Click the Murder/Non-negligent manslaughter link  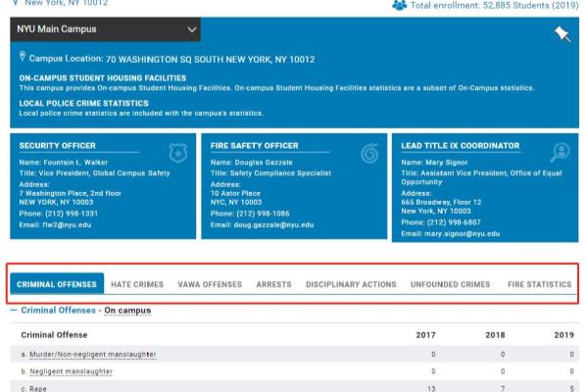click(x=93, y=354)
